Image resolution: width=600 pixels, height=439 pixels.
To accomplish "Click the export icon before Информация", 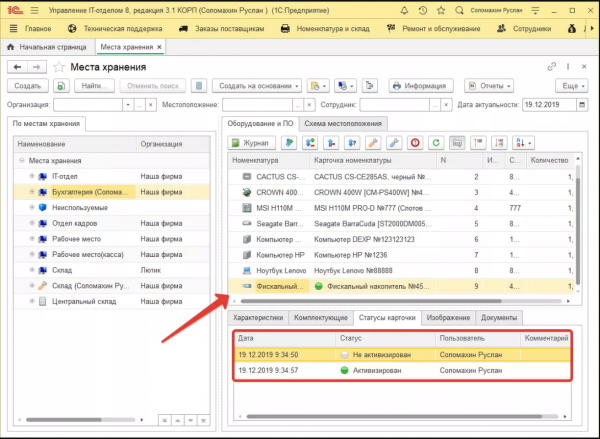I will [370, 86].
